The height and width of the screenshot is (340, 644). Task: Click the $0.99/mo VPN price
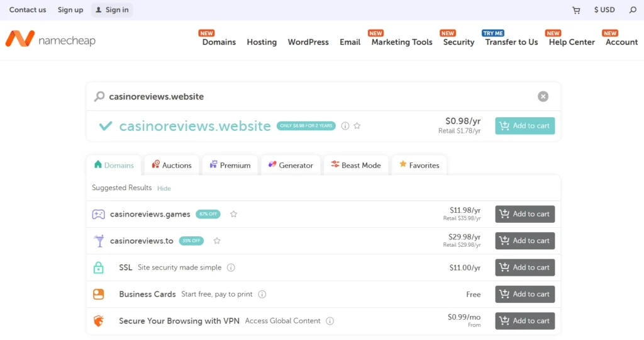coord(464,317)
